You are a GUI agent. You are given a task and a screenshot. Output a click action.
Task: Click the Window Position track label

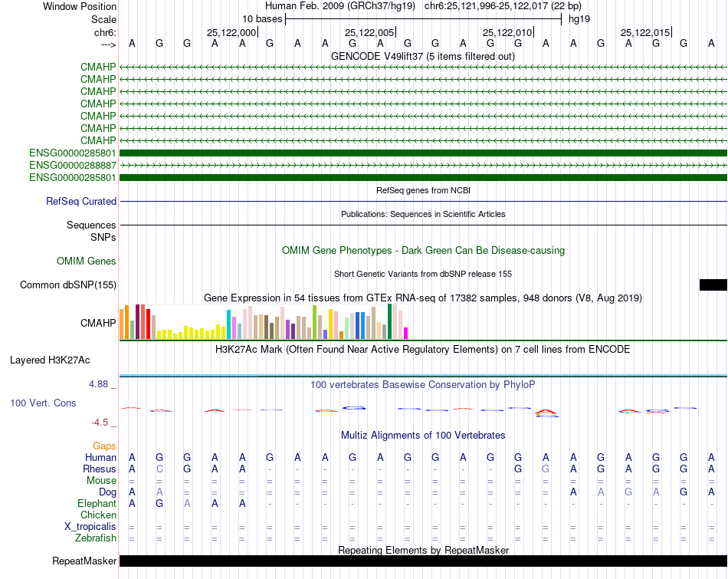pos(80,6)
